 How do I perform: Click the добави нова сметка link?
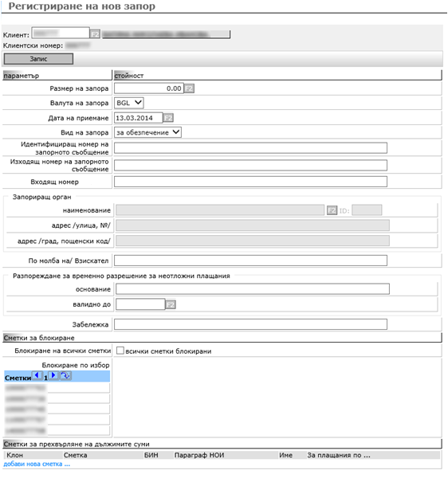(37, 464)
